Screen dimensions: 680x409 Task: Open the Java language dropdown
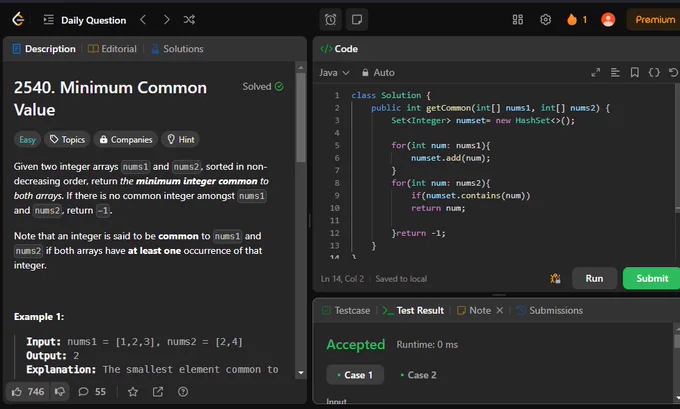[x=334, y=72]
